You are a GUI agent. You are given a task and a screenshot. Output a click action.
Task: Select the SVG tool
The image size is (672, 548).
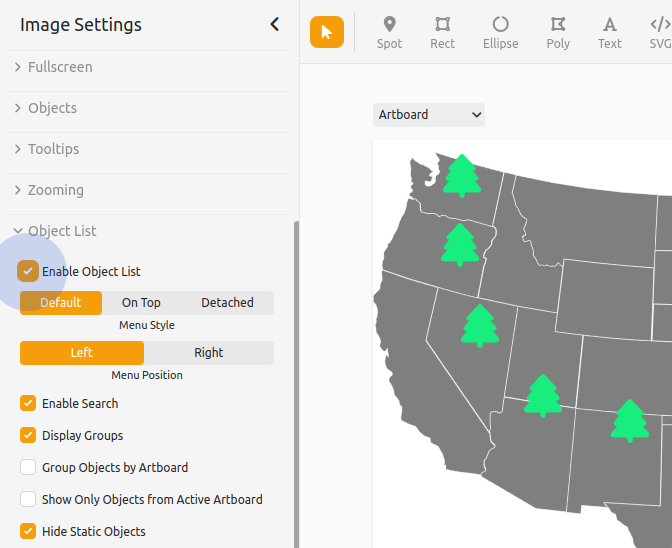(x=660, y=32)
